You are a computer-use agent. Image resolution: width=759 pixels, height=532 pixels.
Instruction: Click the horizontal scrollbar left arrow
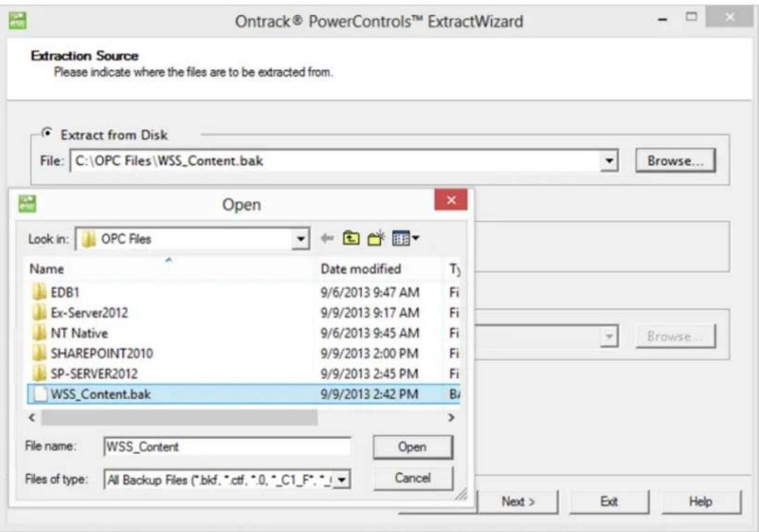pyautogui.click(x=32, y=417)
